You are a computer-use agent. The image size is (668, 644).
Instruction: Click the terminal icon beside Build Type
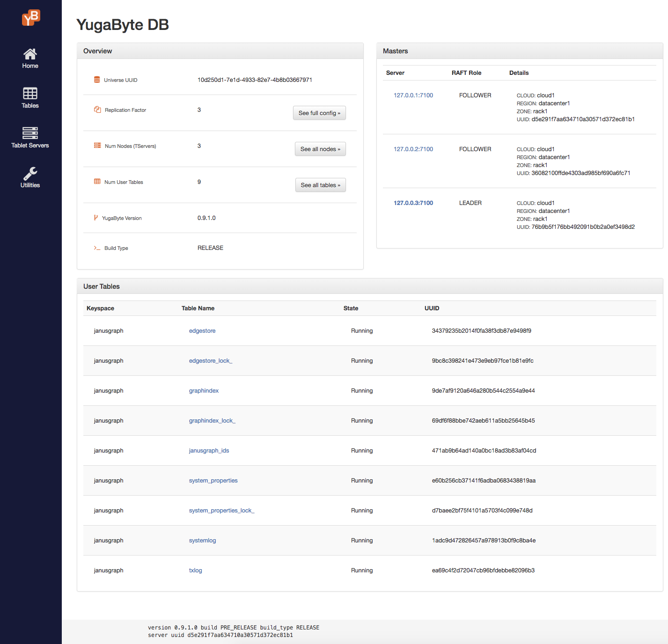tap(96, 248)
